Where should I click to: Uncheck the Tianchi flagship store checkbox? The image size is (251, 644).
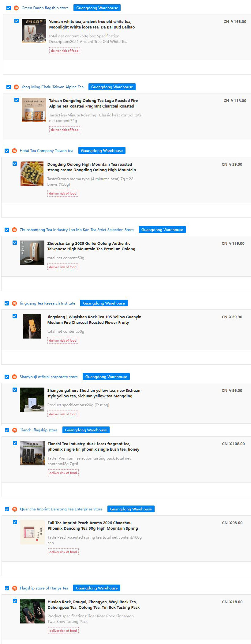(7, 430)
